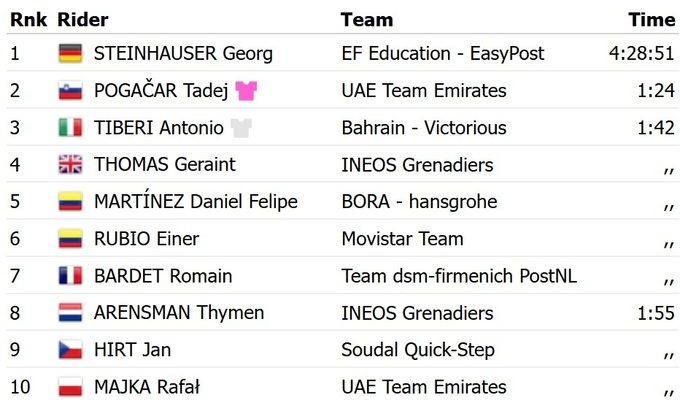Click the Team column header
This screenshot has width=680, height=403.
(x=367, y=20)
